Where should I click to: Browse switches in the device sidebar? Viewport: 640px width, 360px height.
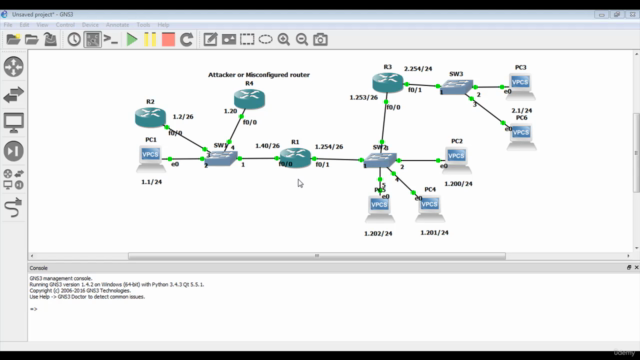click(x=13, y=95)
